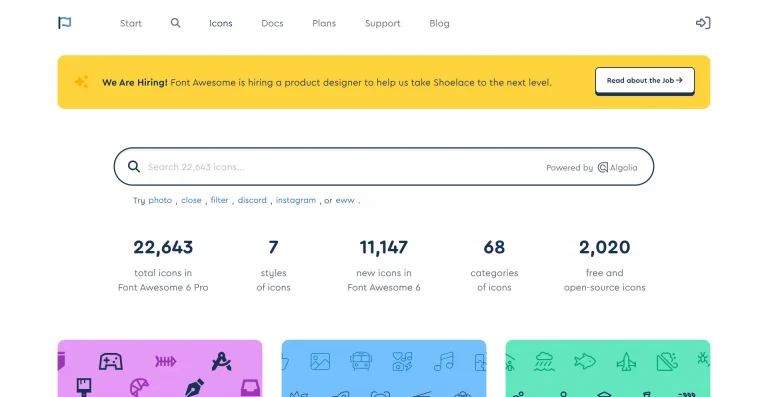
Task: Visit the Blog
Action: coord(439,23)
